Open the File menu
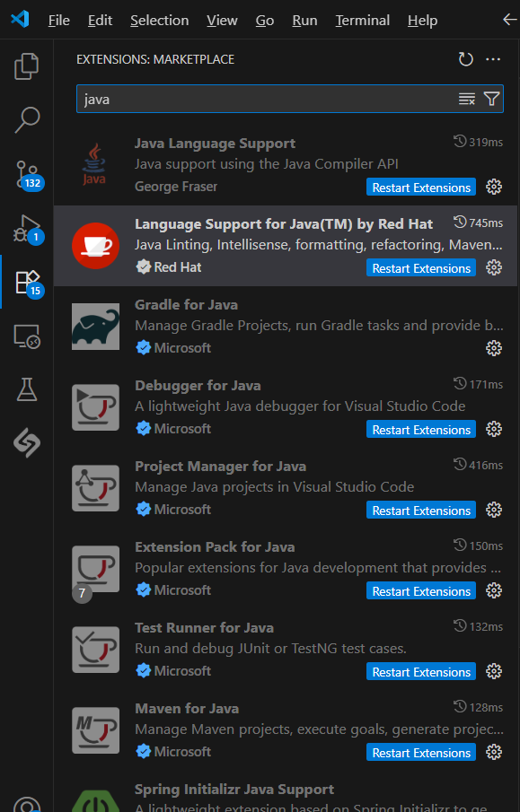This screenshot has height=812, width=520. 59,21
